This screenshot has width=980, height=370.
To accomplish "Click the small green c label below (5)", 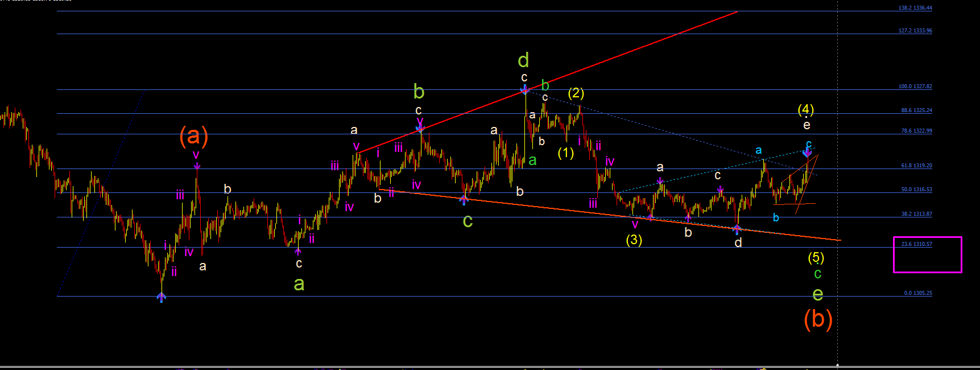I will (x=817, y=274).
